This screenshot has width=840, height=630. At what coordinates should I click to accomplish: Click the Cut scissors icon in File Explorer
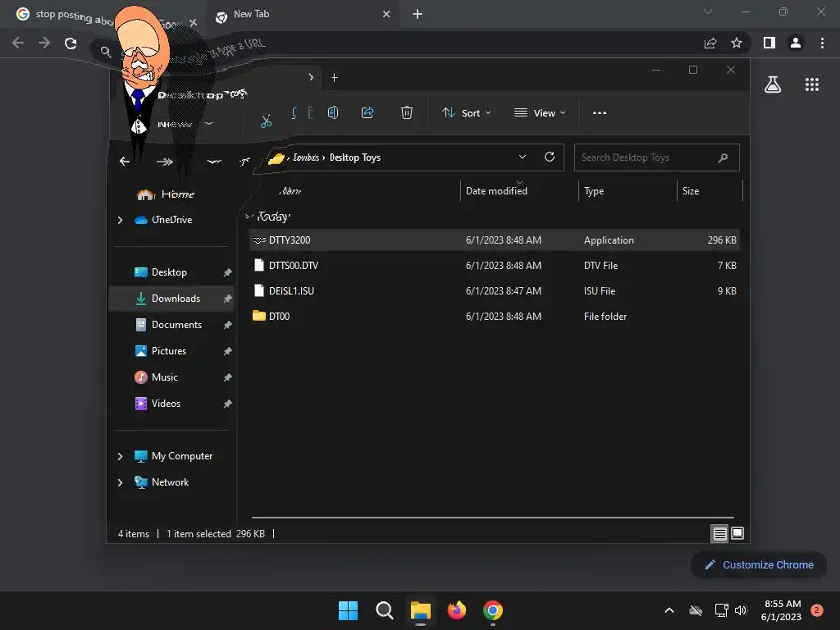(x=266, y=121)
